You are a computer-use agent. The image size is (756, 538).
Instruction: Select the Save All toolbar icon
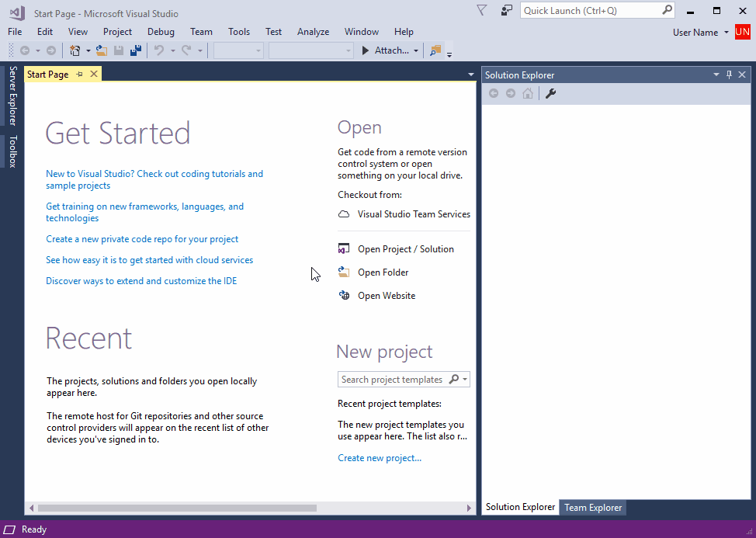tap(137, 50)
